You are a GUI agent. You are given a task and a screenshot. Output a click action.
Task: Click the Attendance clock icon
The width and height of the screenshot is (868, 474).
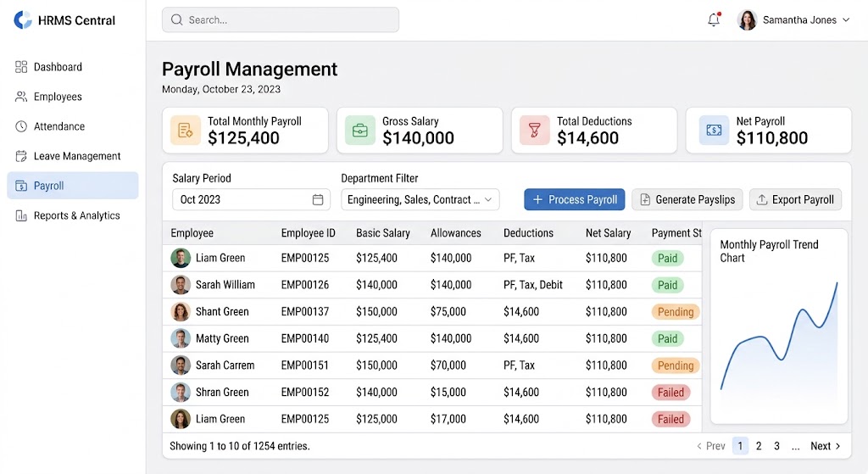[21, 126]
